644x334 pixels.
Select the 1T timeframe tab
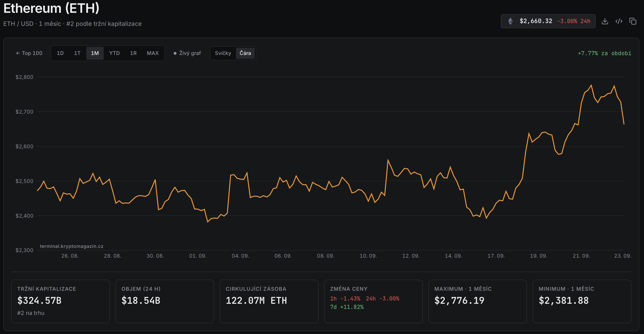pos(77,53)
